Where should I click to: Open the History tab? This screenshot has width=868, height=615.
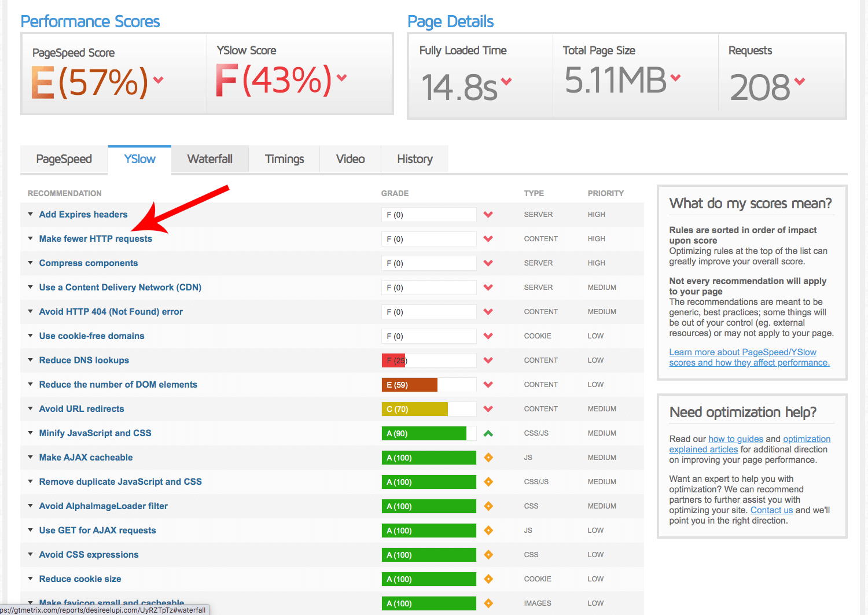415,159
